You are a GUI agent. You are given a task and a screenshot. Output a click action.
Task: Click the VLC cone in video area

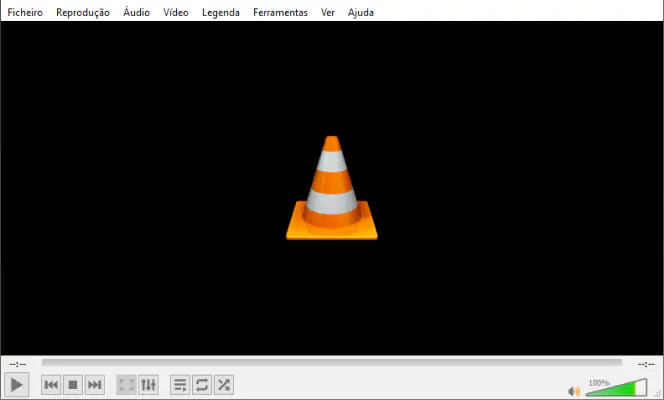tap(332, 188)
